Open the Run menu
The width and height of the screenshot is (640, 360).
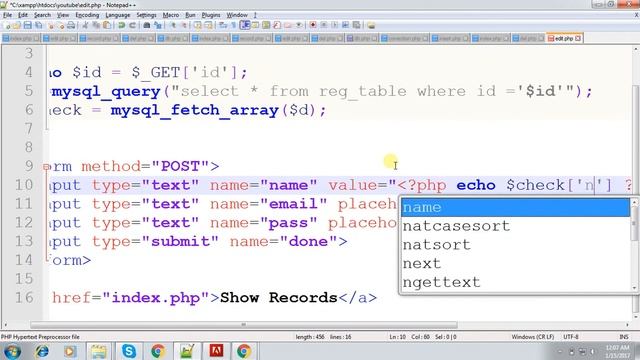click(190, 15)
